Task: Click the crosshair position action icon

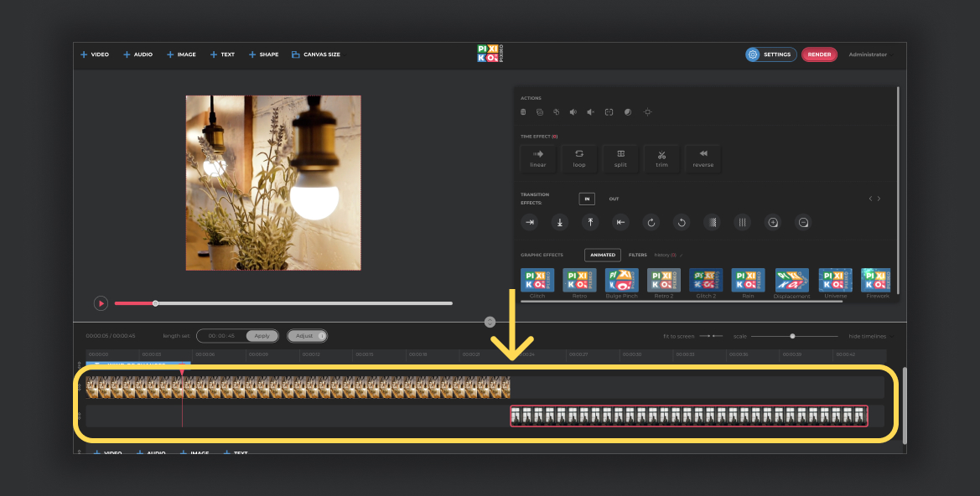Action: [647, 112]
